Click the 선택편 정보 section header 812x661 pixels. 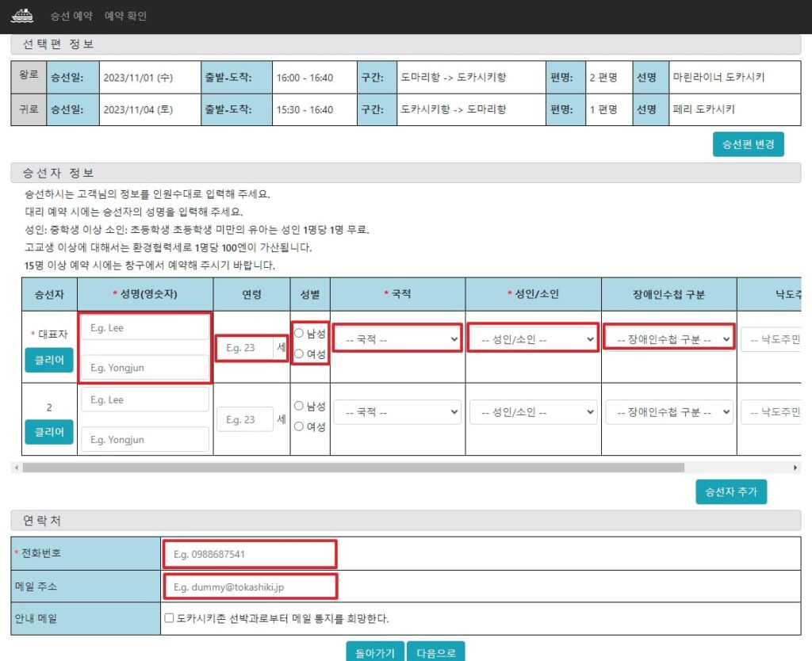(405, 44)
